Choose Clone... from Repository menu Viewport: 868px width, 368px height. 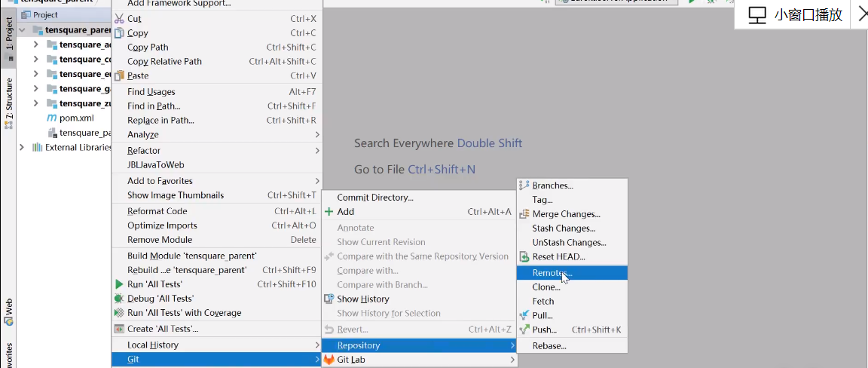pyautogui.click(x=572, y=287)
